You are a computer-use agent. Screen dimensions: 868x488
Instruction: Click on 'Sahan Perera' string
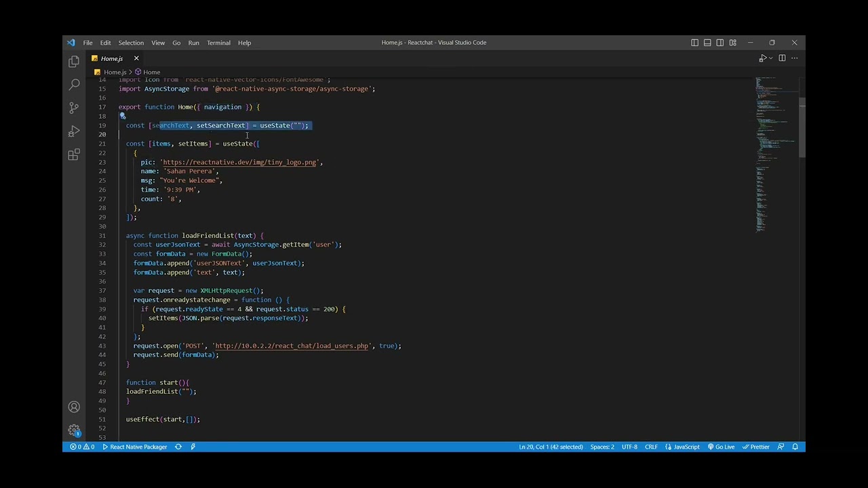191,171
